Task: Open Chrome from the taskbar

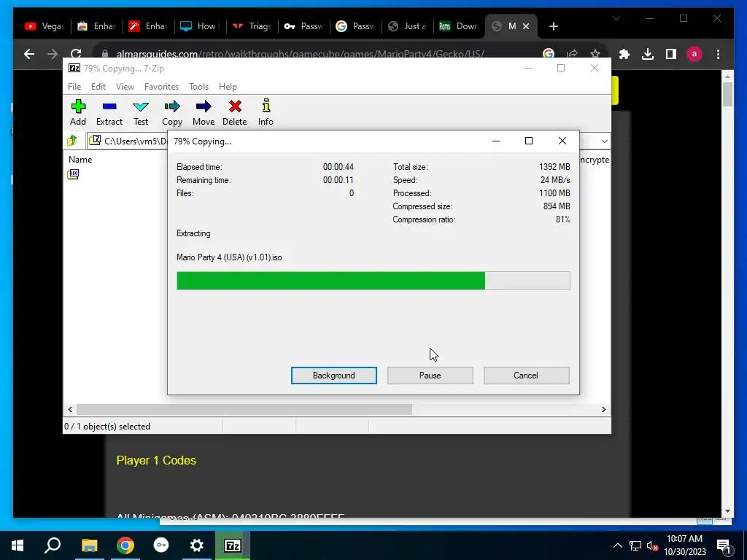Action: point(125,545)
